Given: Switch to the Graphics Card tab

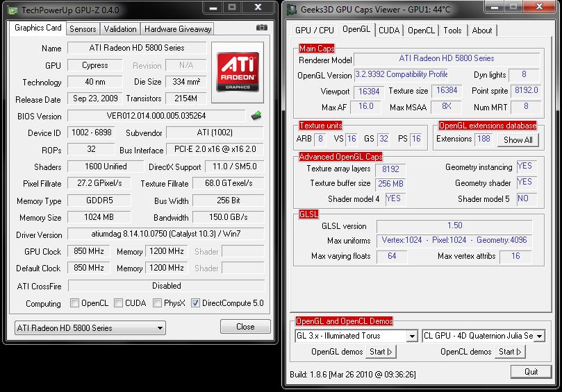Looking at the screenshot, I should tap(38, 28).
